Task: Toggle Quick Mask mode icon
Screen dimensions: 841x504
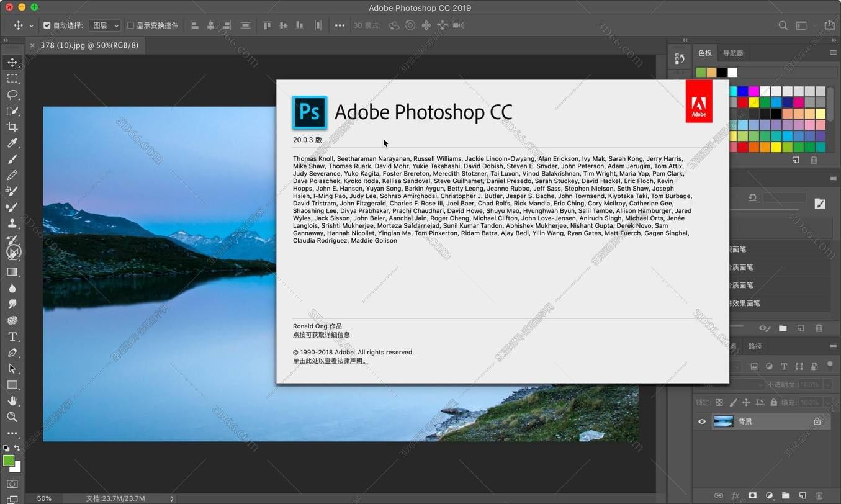Action: point(12,484)
